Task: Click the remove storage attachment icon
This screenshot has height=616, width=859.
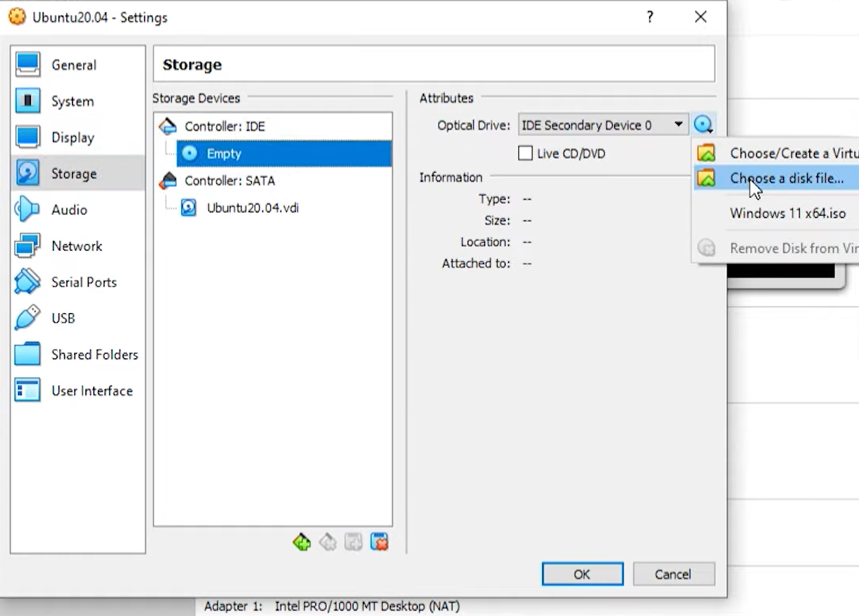Action: tap(379, 542)
